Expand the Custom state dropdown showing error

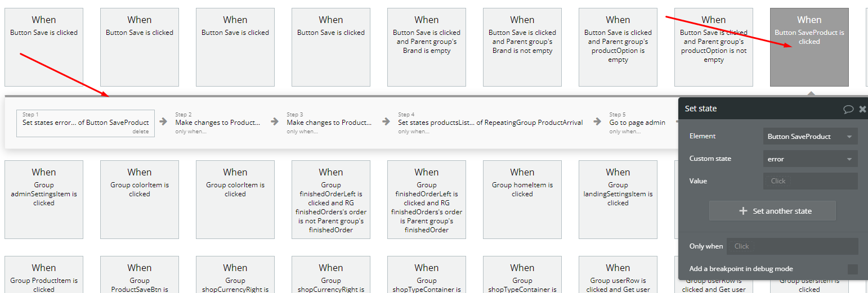click(x=810, y=159)
